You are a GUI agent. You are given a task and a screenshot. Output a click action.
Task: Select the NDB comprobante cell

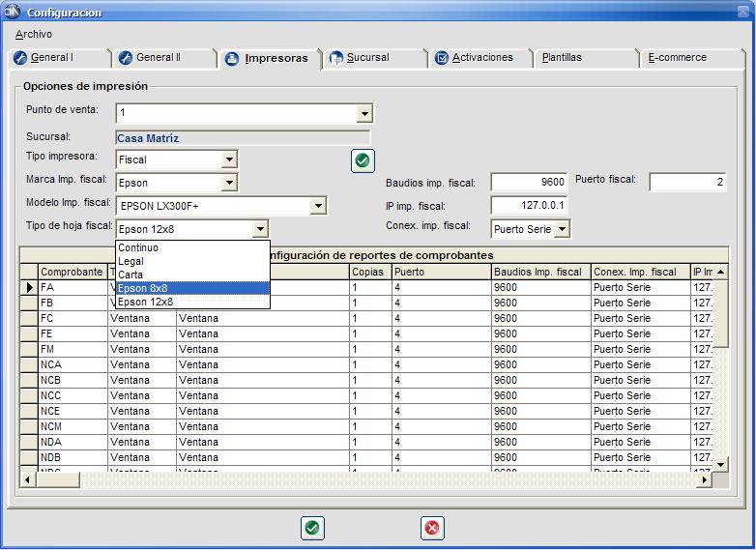pyautogui.click(x=73, y=457)
